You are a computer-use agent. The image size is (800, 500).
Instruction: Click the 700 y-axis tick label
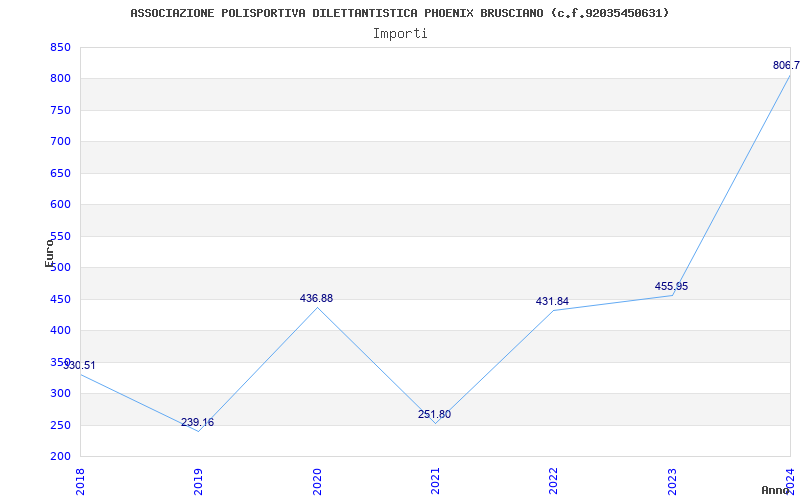(x=60, y=141)
